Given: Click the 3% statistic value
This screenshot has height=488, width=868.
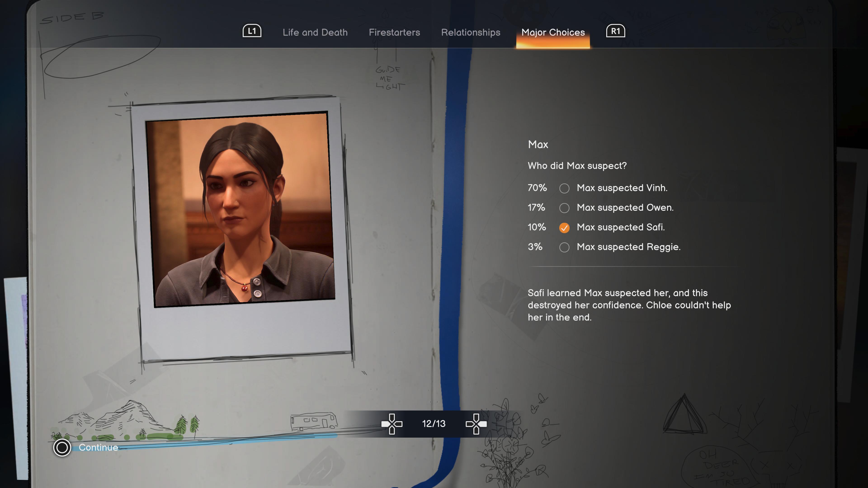Looking at the screenshot, I should pos(535,247).
